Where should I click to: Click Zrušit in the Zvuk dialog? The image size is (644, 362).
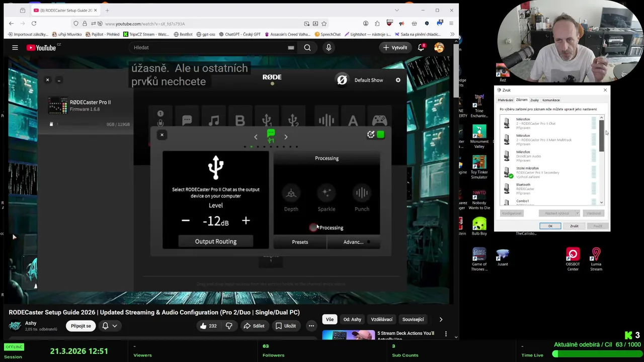point(574,226)
